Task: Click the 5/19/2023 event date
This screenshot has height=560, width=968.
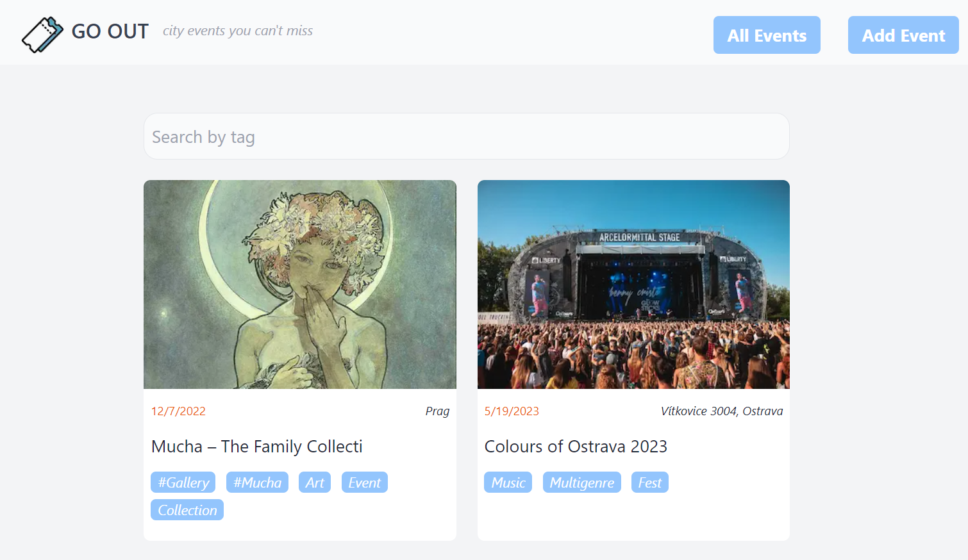Action: [x=512, y=411]
